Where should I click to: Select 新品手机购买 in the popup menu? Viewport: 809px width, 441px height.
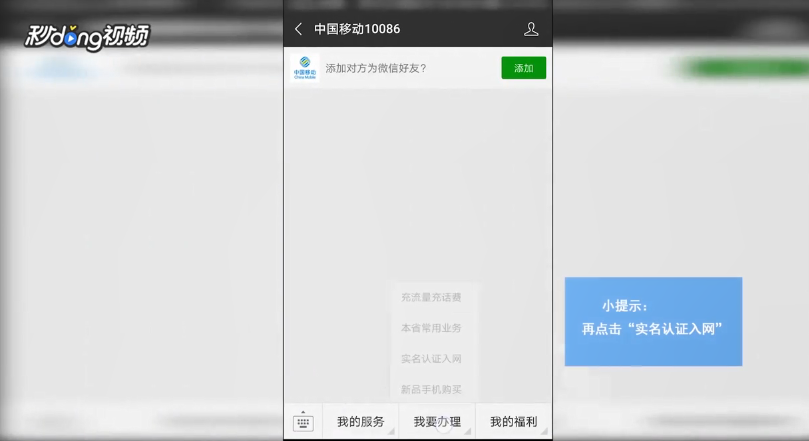click(x=431, y=389)
